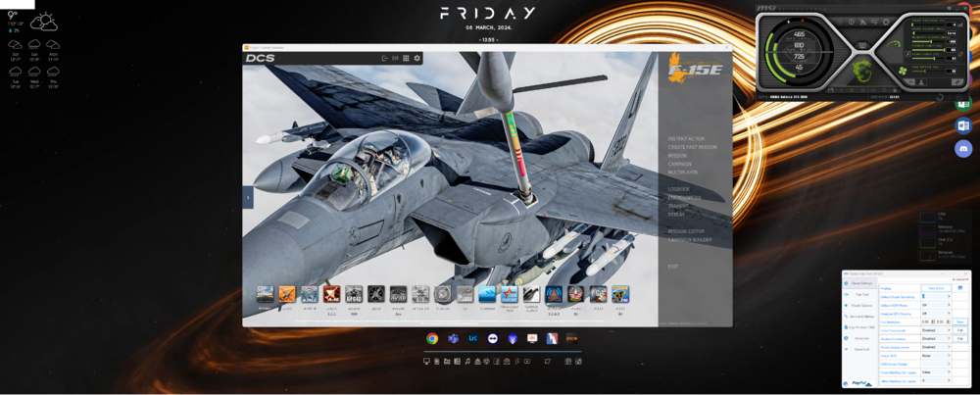Open Log Window tab
This screenshot has height=395, width=980.
click(861, 326)
